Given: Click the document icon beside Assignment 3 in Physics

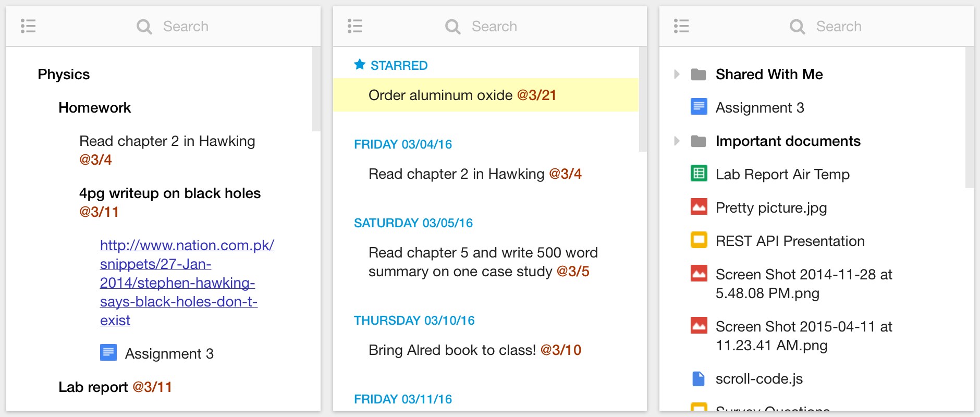Looking at the screenshot, I should (108, 353).
